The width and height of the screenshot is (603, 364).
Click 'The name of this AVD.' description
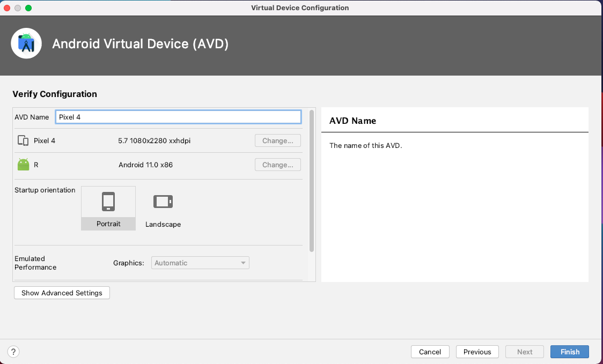365,146
